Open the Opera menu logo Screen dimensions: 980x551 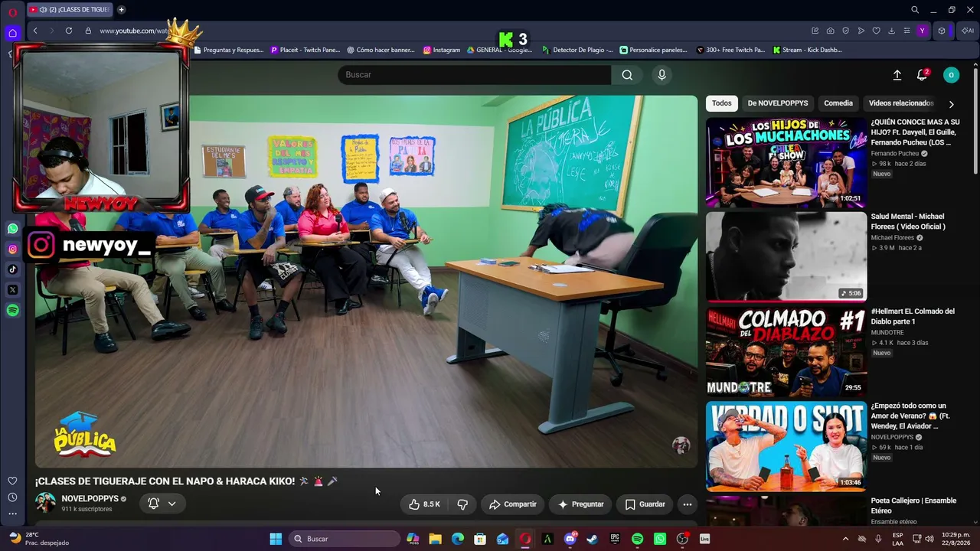[x=12, y=12]
